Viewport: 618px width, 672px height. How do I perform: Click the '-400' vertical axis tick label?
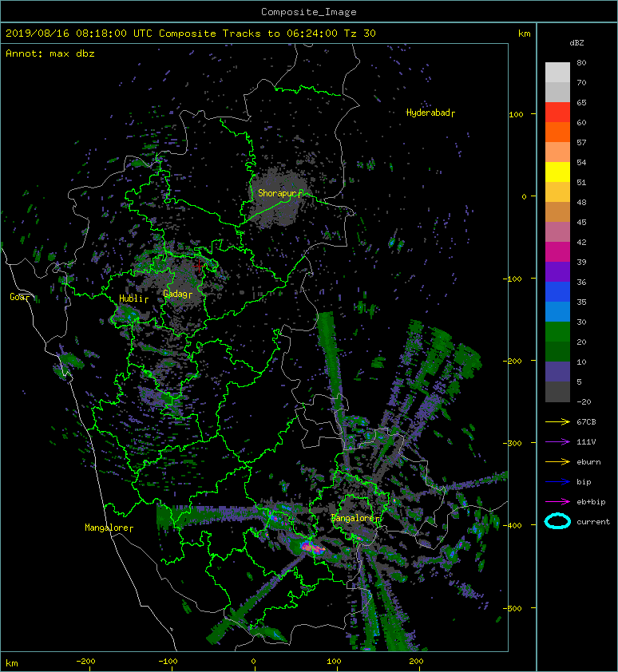pos(513,525)
